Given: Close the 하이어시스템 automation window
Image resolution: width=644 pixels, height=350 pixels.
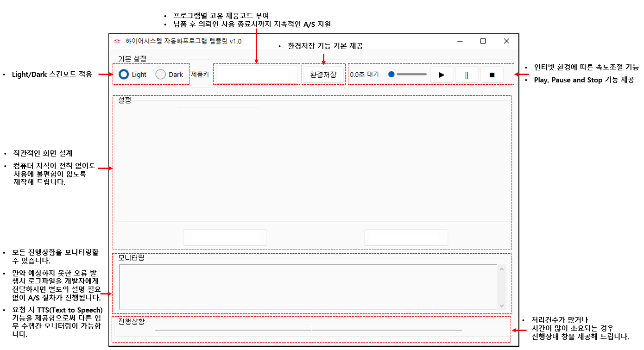Looking at the screenshot, I should click(506, 41).
